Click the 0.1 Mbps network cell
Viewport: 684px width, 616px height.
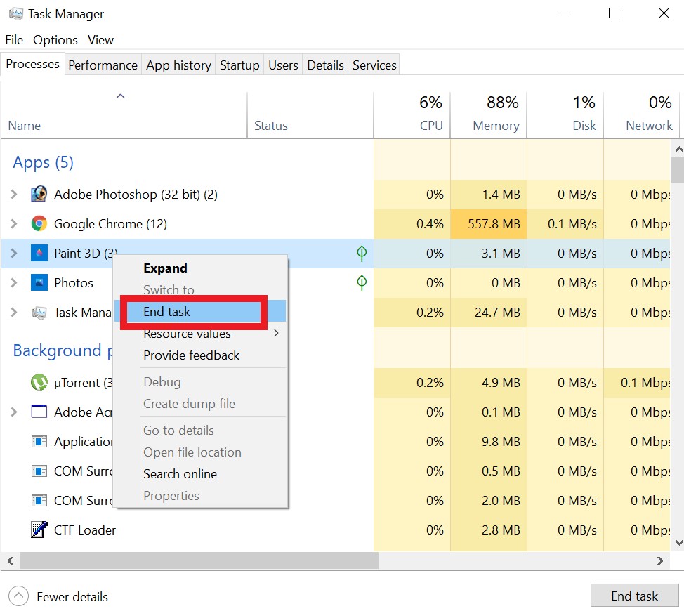point(638,383)
